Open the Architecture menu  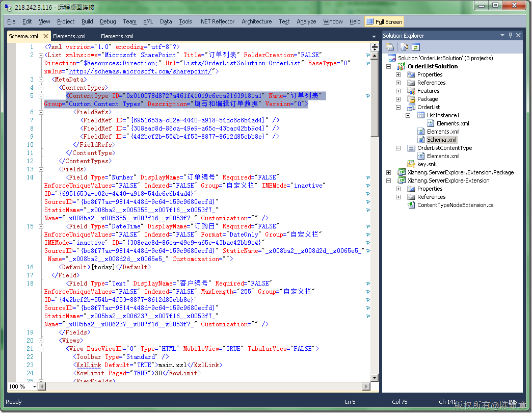[256, 22]
